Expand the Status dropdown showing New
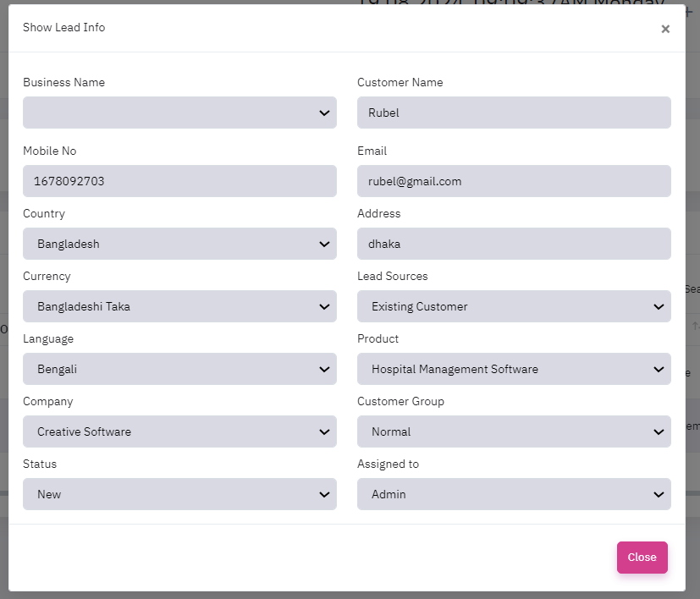Image resolution: width=700 pixels, height=599 pixels. tap(179, 494)
